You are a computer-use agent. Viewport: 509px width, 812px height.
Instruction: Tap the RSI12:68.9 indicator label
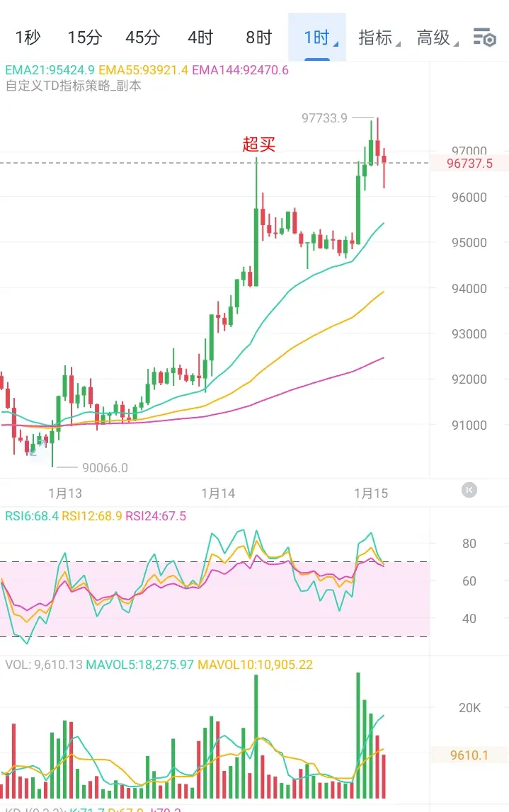[91, 516]
